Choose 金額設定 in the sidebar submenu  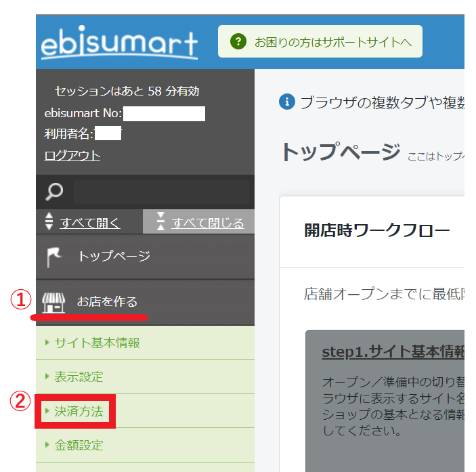[79, 445]
